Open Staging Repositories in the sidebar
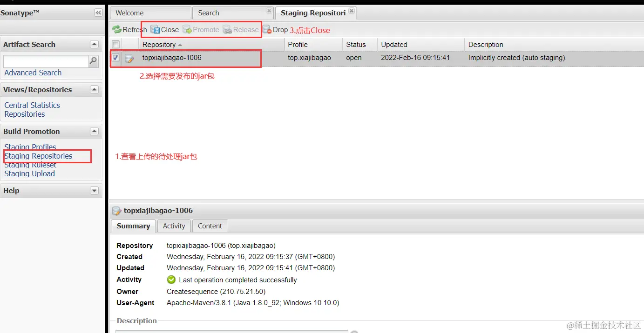The image size is (644, 333). [38, 156]
